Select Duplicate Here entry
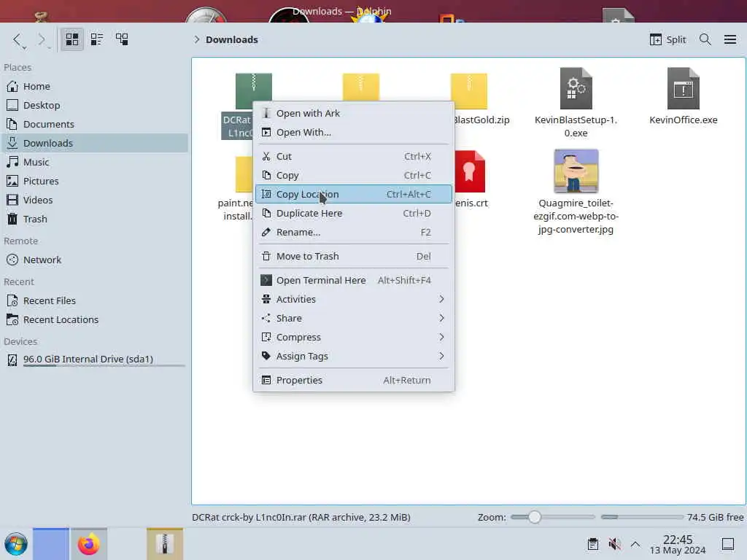 point(354,214)
